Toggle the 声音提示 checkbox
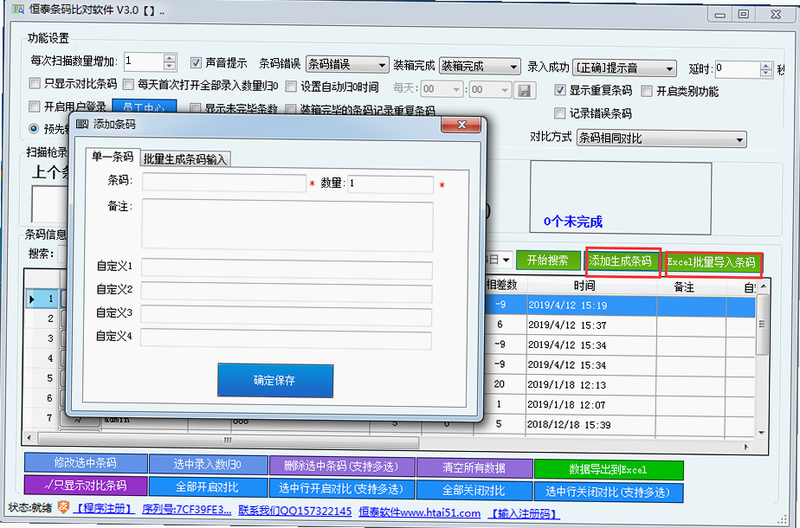Image resolution: width=800 pixels, height=528 pixels. 195,63
